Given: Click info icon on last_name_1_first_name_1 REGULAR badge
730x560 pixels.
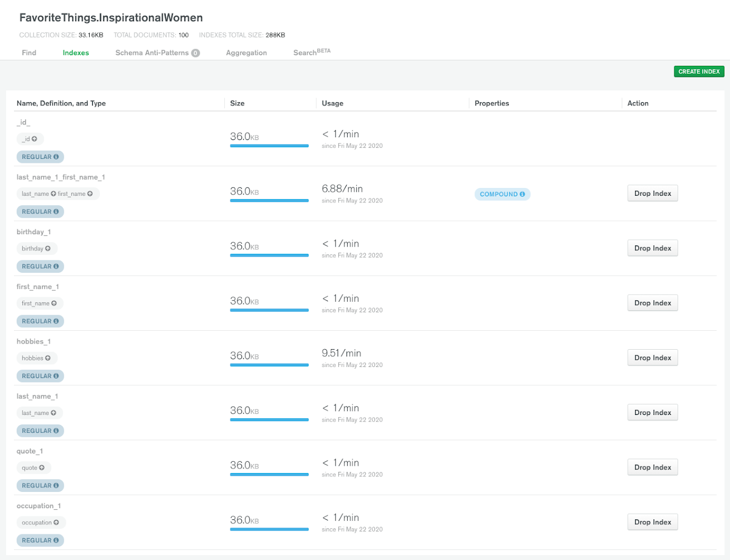Looking at the screenshot, I should (x=56, y=212).
